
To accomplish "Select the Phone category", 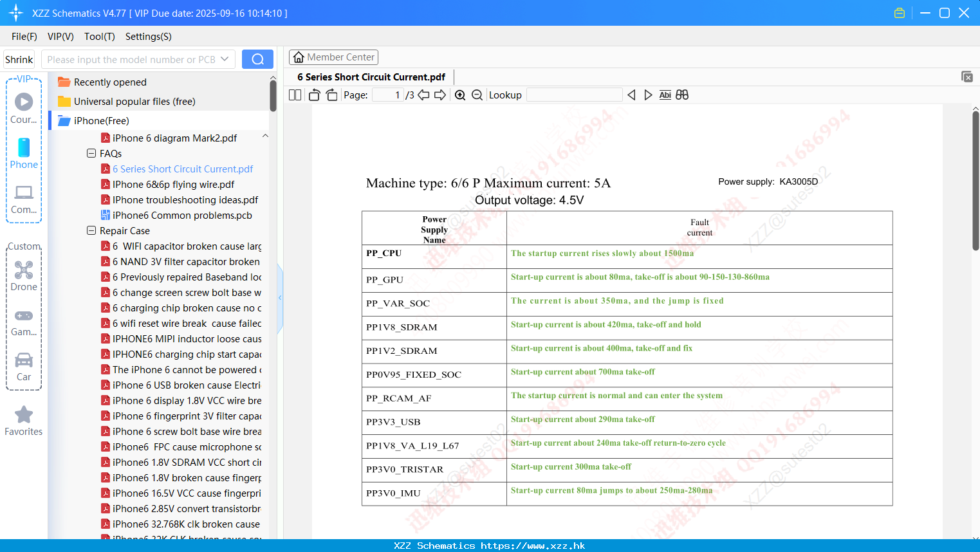I will (x=24, y=153).
